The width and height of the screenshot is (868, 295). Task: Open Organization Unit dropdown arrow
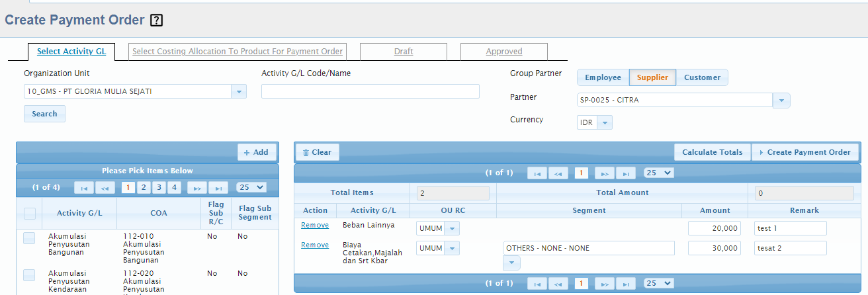239,91
